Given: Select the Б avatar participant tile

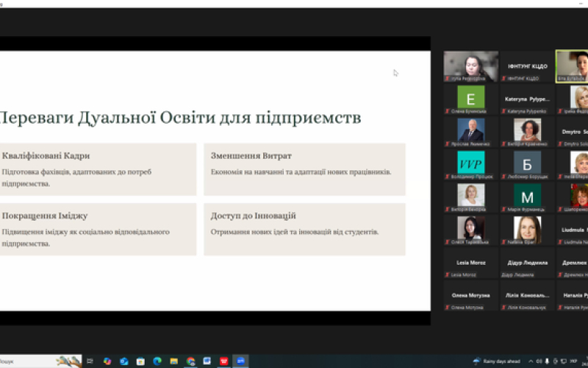Looking at the screenshot, I should [527, 165].
